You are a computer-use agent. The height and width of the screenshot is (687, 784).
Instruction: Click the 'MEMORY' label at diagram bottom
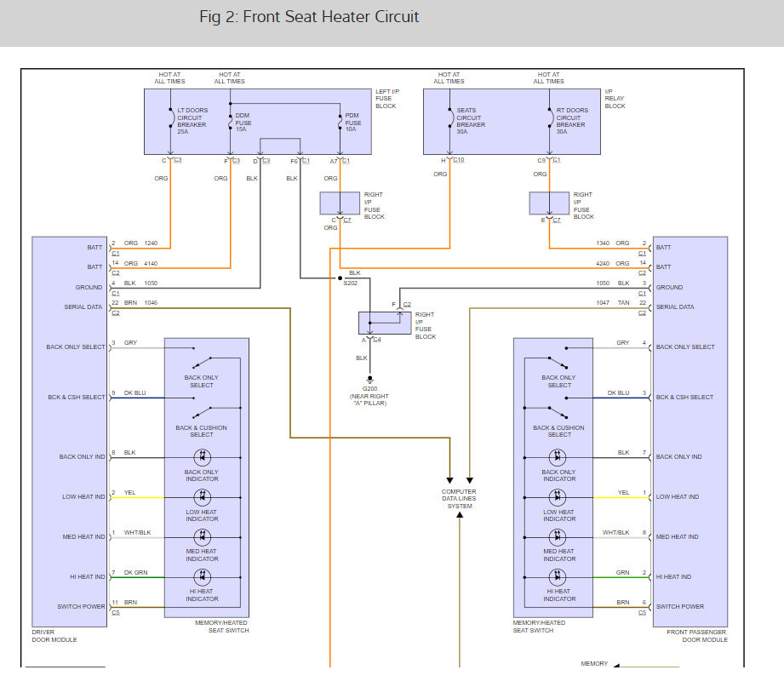(594, 663)
